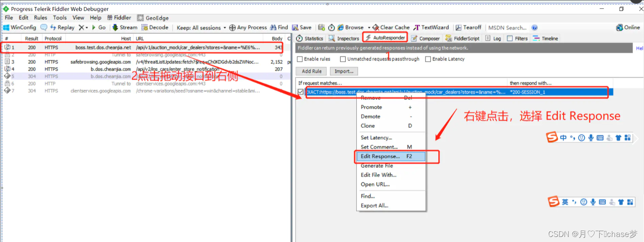Select session 5 diamond icon
The image size is (644, 242).
coord(7,76)
